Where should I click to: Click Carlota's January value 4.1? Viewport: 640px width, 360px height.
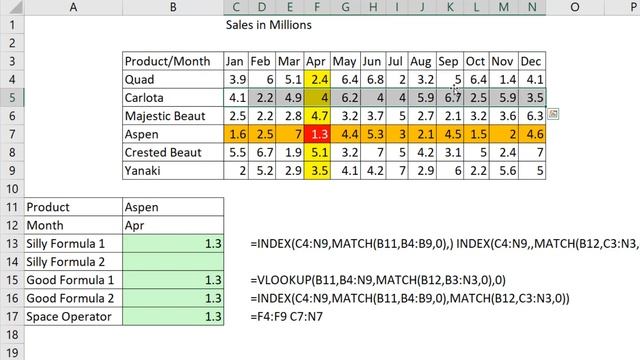point(236,98)
